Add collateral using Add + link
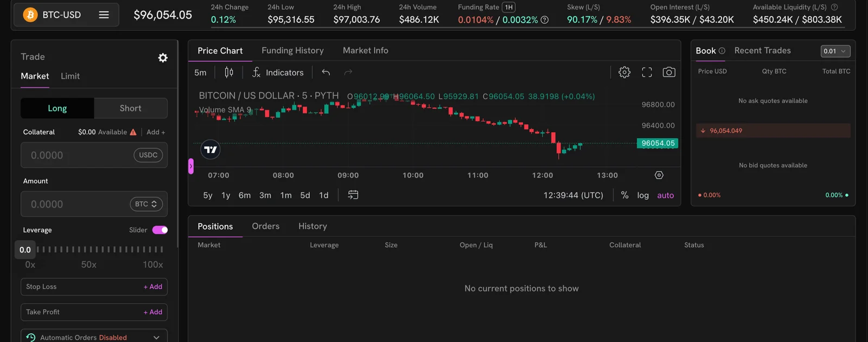The image size is (868, 342). (x=156, y=132)
